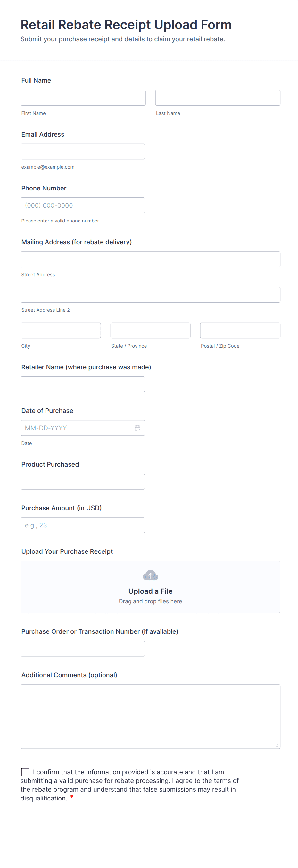Screen dimensions: 298x868
Task: Click the Phone Number input field
Action: [83, 205]
